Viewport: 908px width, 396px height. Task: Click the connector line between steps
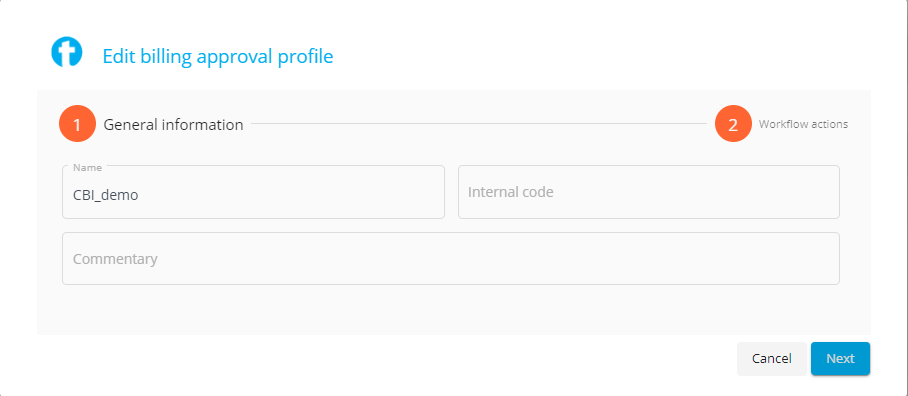coord(479,123)
